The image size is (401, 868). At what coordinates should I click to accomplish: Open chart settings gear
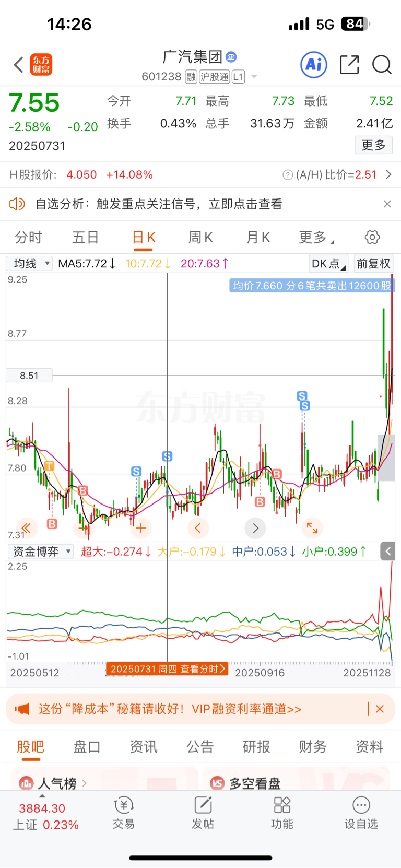click(372, 238)
